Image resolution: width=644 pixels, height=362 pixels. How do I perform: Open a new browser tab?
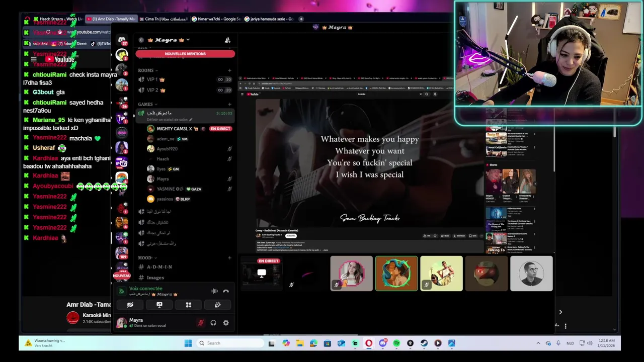pyautogui.click(x=301, y=19)
